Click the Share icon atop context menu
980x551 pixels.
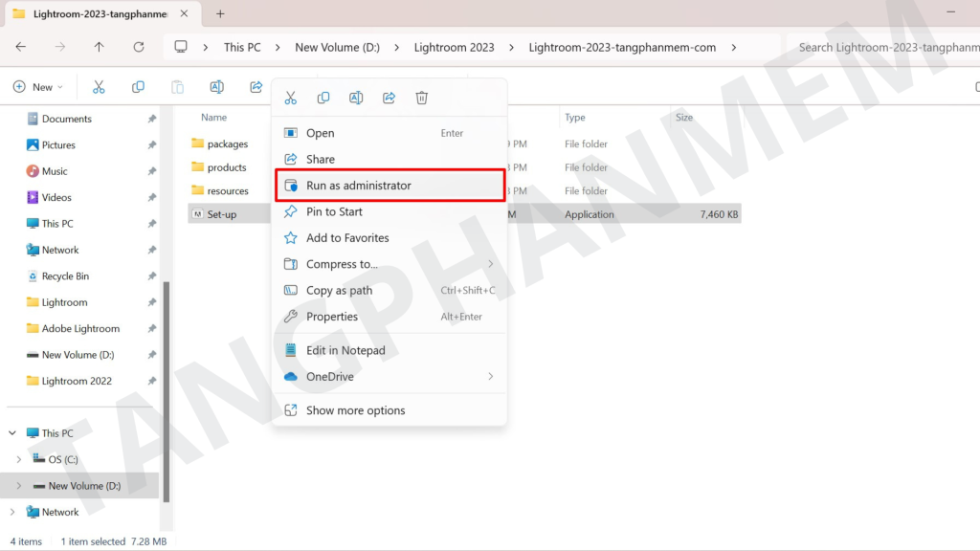coord(389,98)
